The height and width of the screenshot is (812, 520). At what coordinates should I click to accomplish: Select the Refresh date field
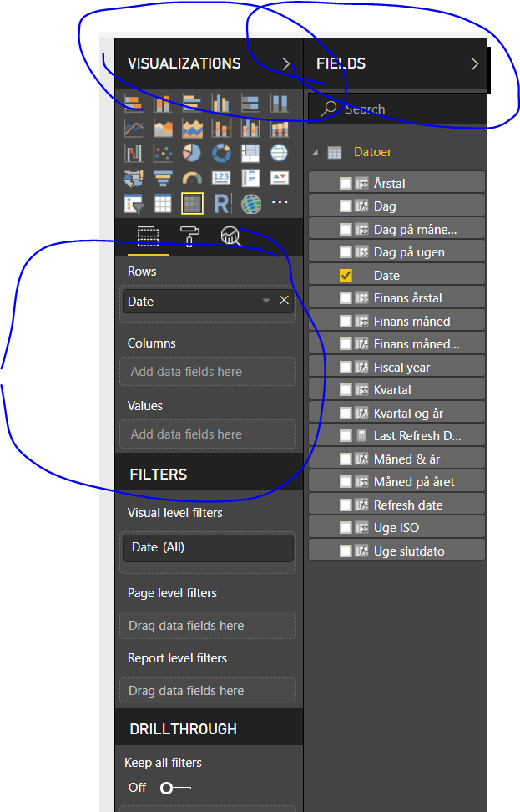coord(396,505)
